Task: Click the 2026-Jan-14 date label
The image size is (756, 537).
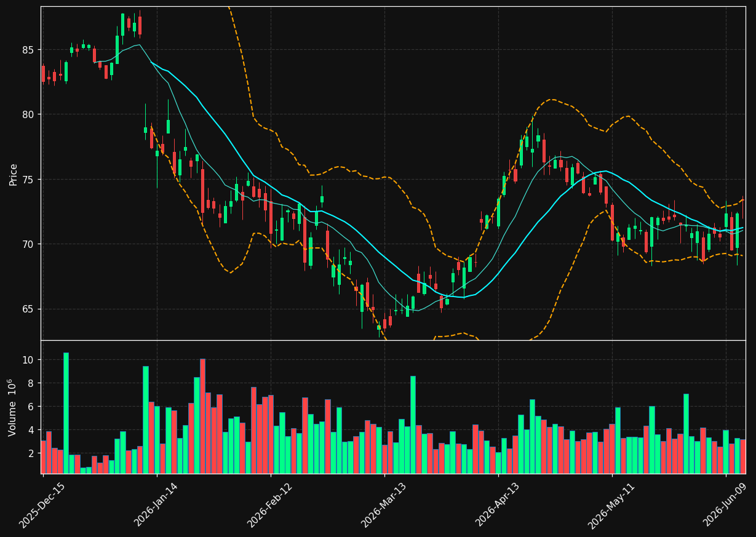Action: pos(156,506)
